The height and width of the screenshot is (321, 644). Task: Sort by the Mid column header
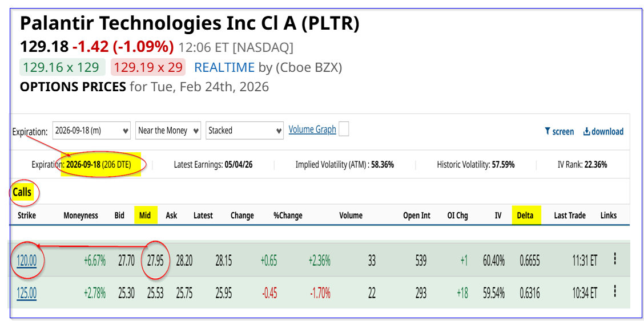pos(145,216)
